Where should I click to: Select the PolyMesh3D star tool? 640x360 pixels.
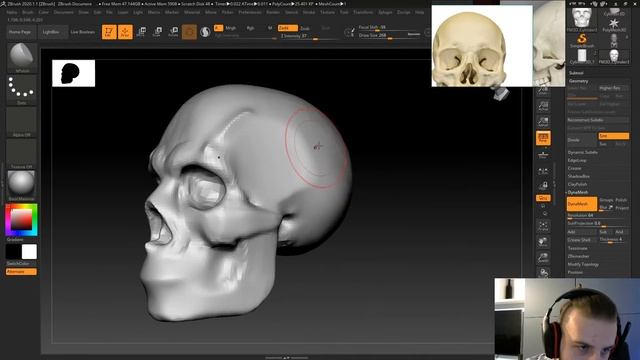613,24
